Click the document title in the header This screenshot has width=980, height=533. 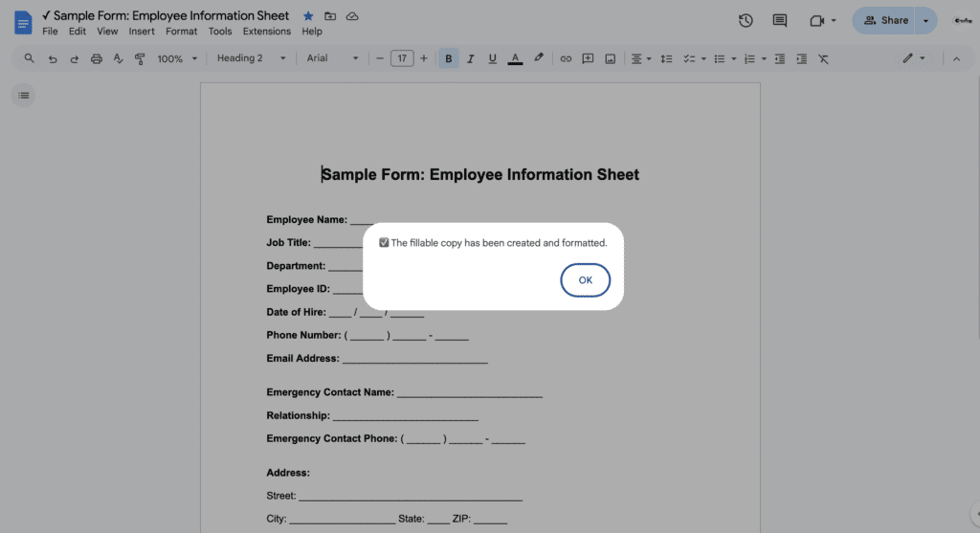pos(165,15)
